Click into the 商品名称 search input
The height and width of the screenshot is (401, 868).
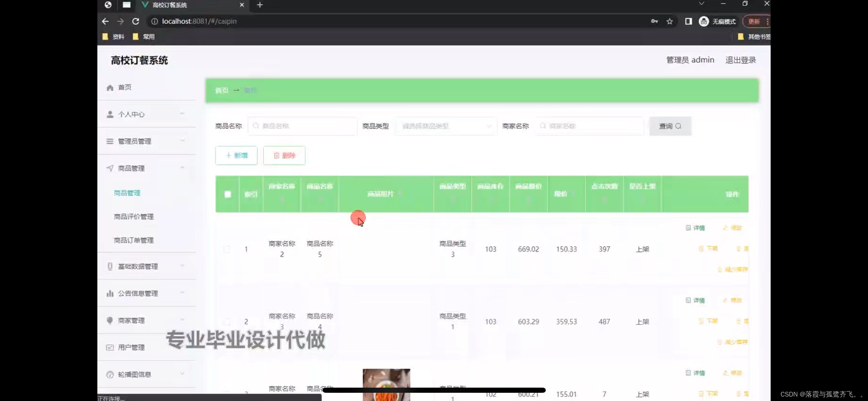(302, 126)
